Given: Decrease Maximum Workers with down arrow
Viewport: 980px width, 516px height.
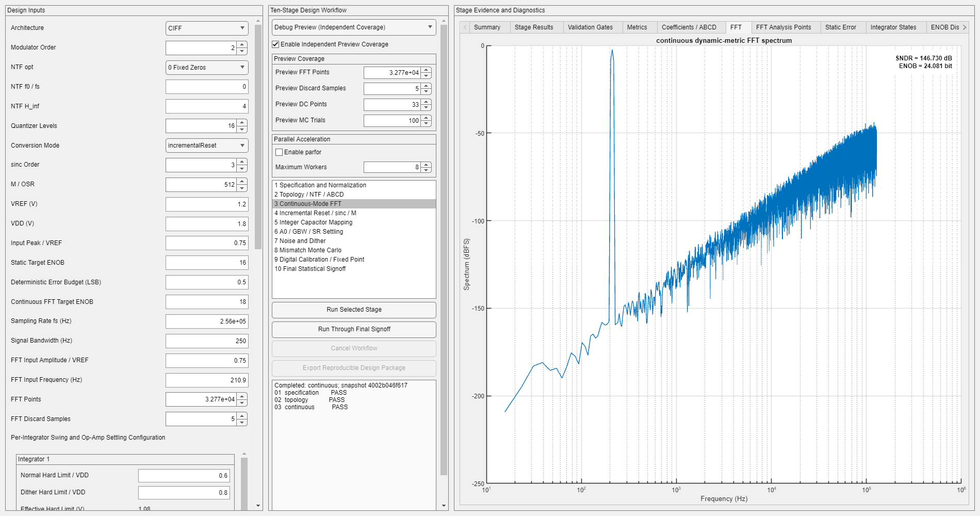Looking at the screenshot, I should (426, 170).
